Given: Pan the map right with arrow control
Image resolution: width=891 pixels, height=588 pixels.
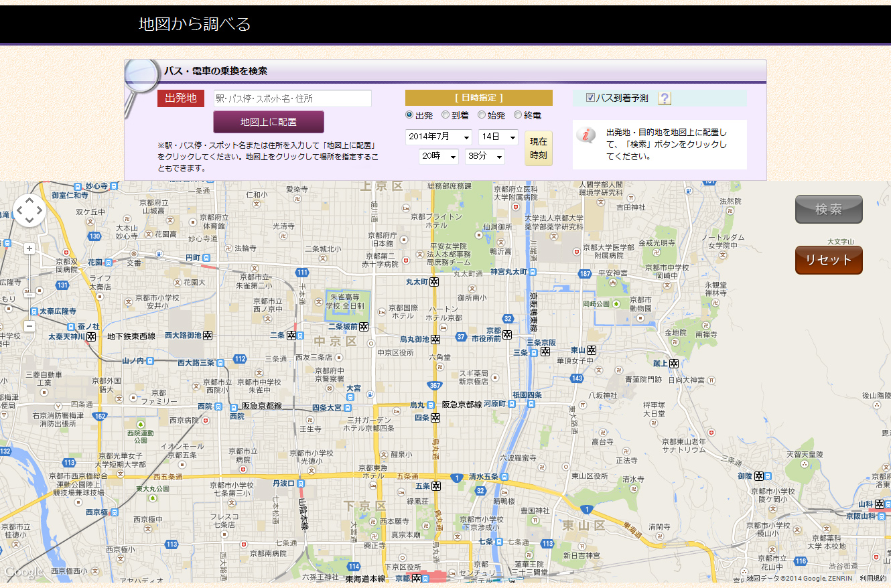Looking at the screenshot, I should coord(40,211).
